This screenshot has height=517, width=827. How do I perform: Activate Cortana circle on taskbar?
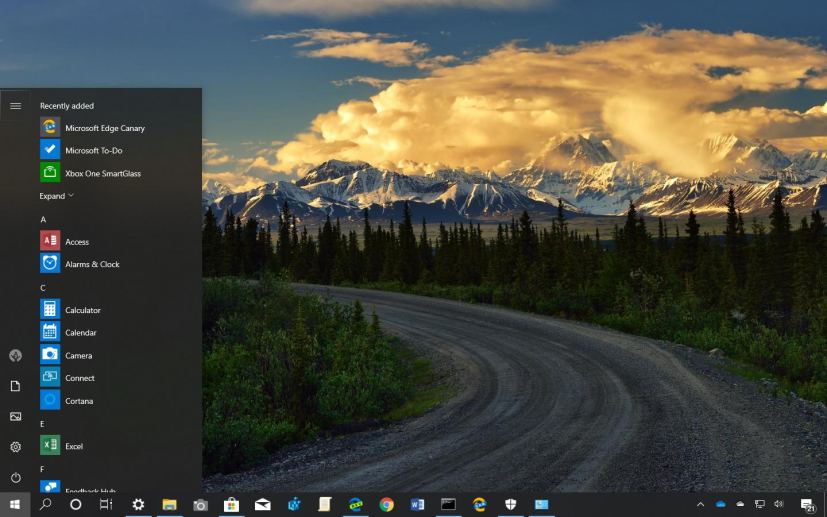[76, 504]
